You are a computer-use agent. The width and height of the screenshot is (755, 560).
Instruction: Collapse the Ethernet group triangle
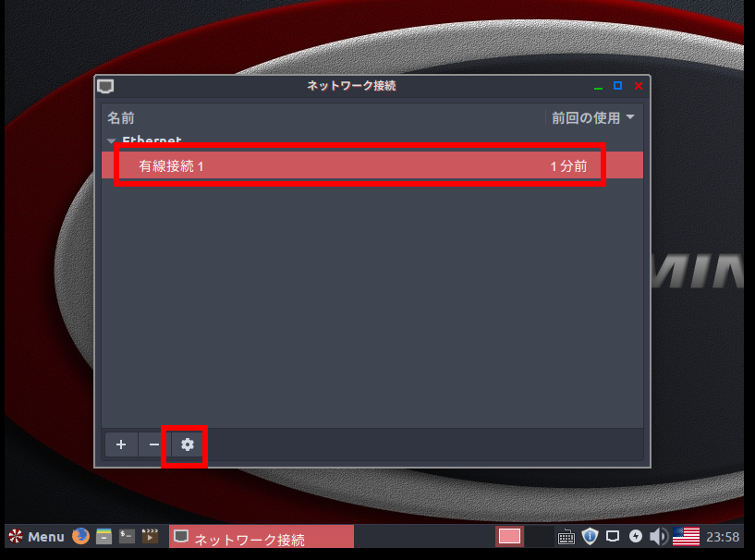(112, 141)
